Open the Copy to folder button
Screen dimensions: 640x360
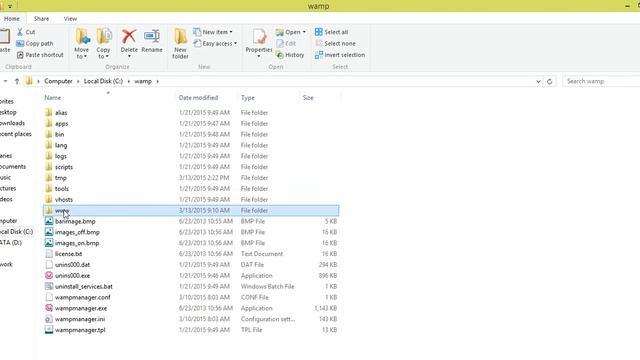coord(103,44)
